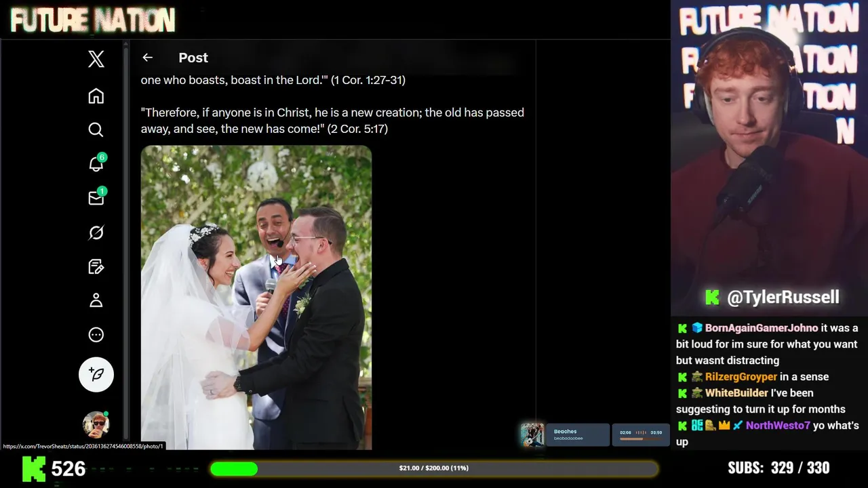Viewport: 868px width, 488px height.
Task: Click the 1 Cor. 1:27-31 quote line
Action: 273,80
